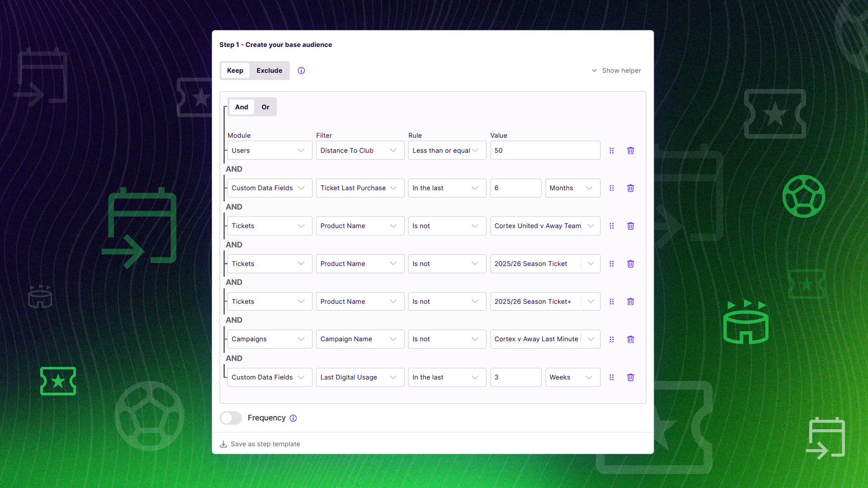Delete the Ticket Last Purchase condition

point(631,188)
